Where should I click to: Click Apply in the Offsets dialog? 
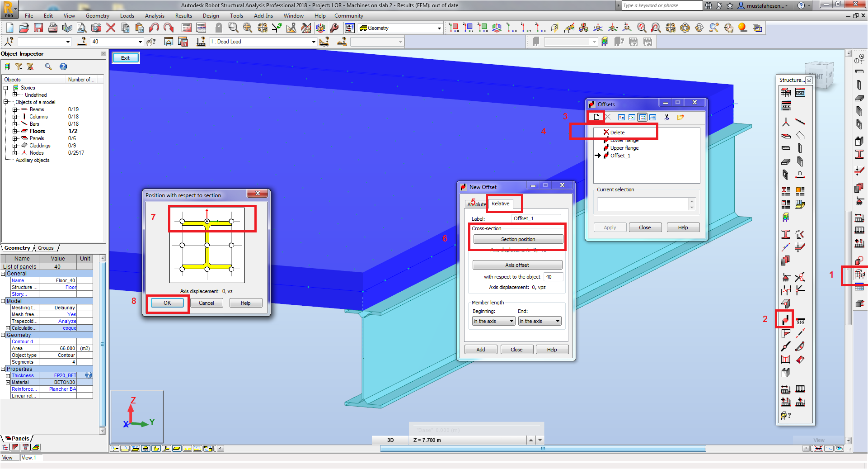tap(610, 227)
